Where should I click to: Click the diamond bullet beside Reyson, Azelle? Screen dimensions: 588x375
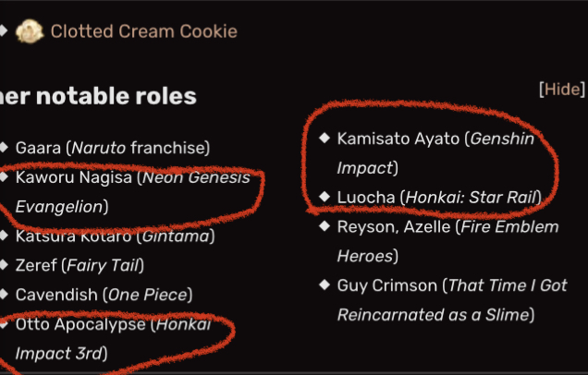click(x=325, y=226)
